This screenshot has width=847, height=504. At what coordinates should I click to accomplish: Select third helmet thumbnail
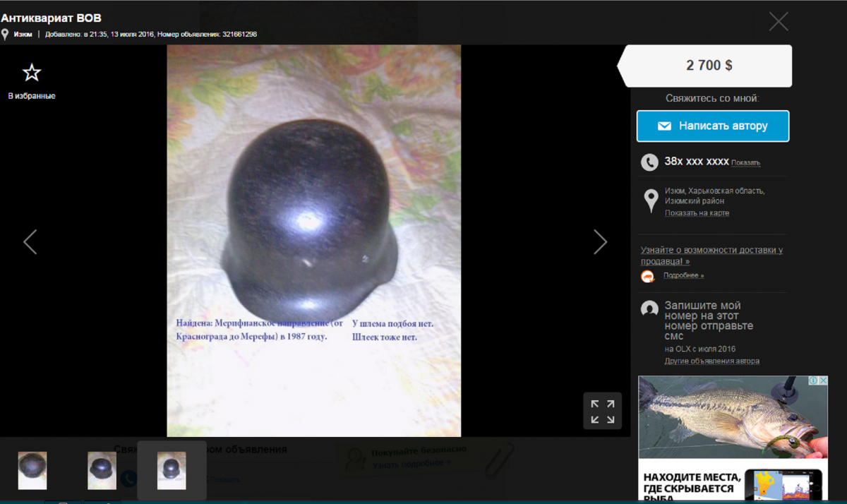172,470
